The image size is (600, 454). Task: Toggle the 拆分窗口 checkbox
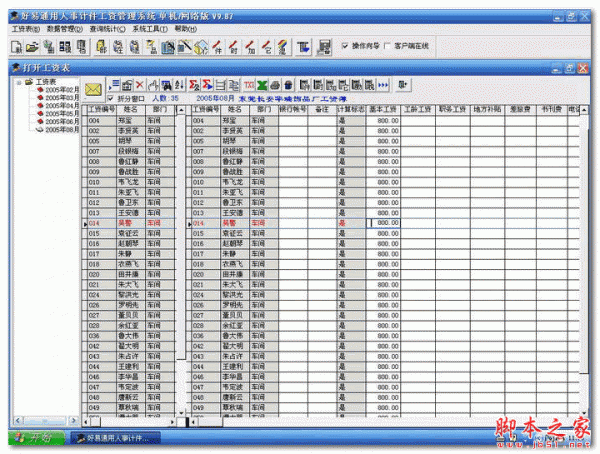[x=111, y=98]
